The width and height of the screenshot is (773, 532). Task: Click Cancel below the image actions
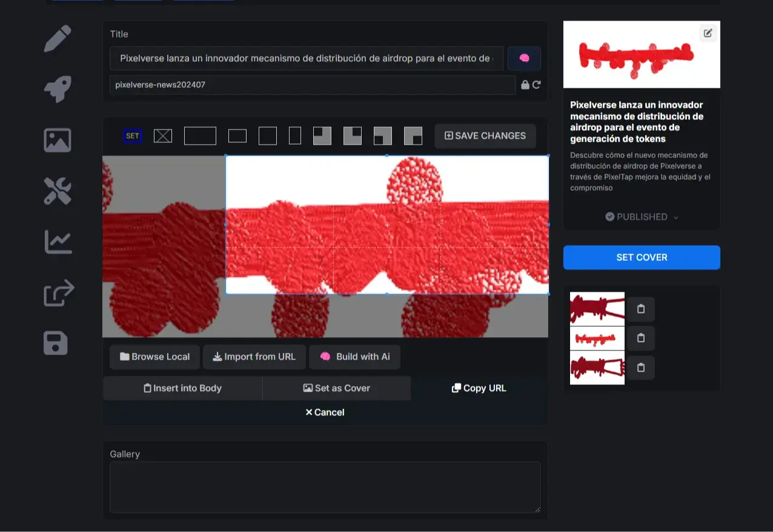point(325,412)
